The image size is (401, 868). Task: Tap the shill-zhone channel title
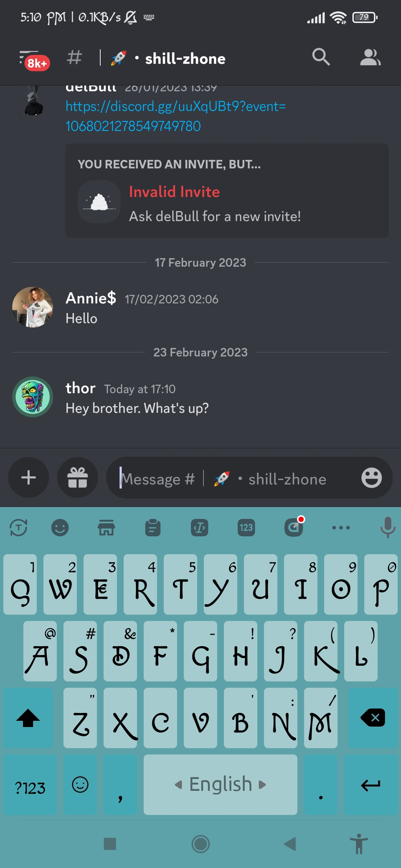pyautogui.click(x=185, y=59)
